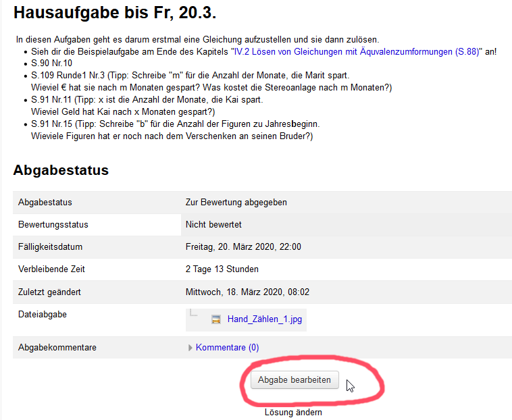
Task: Select the Bewertungsstatus row label
Action: click(53, 224)
